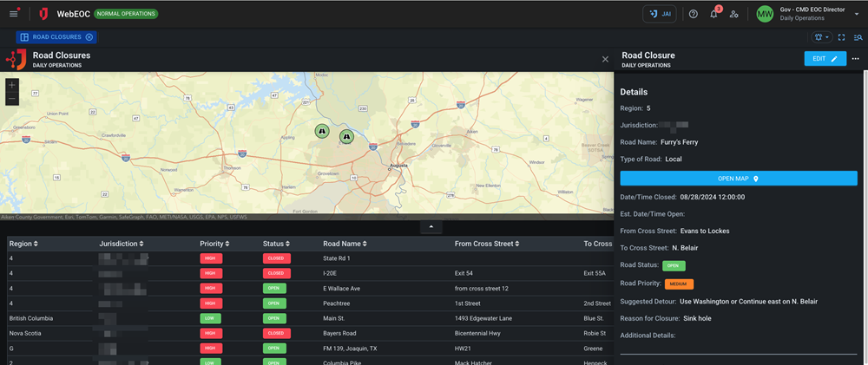Close the Road Closures tab
Image resolution: width=868 pixels, height=365 pixels.
(x=89, y=37)
